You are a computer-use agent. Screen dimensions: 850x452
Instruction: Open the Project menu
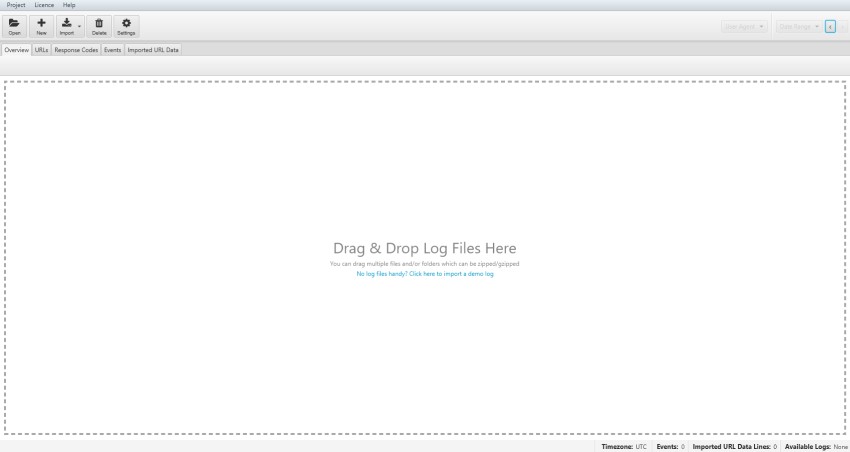pyautogui.click(x=16, y=5)
